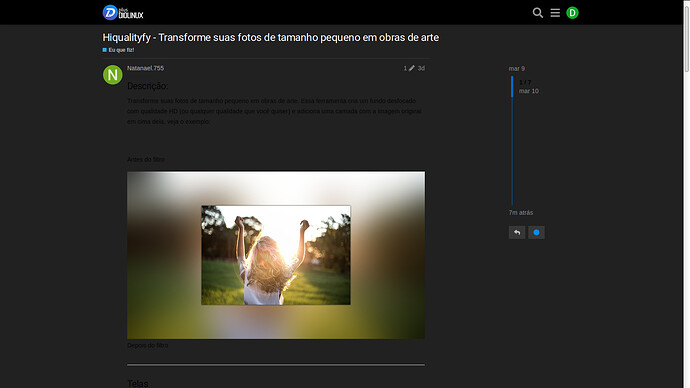Open the hamburger menu icon
690x388 pixels.
pos(555,13)
